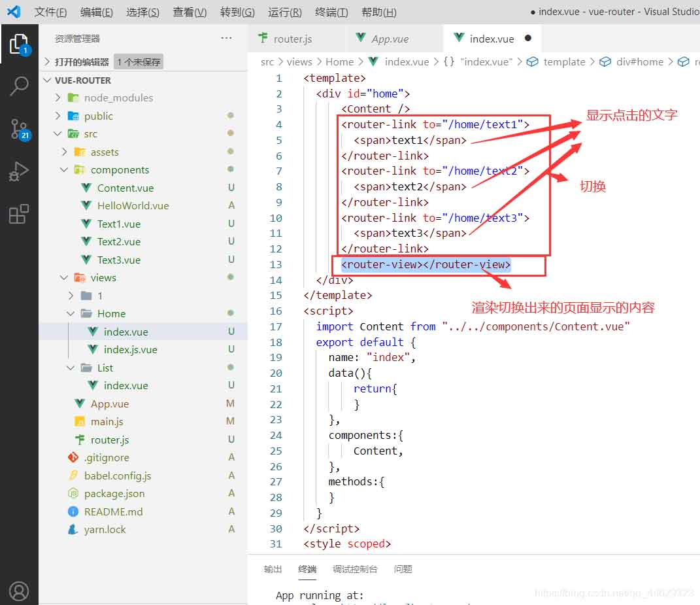Open the 文件(F) menu

[x=50, y=12]
